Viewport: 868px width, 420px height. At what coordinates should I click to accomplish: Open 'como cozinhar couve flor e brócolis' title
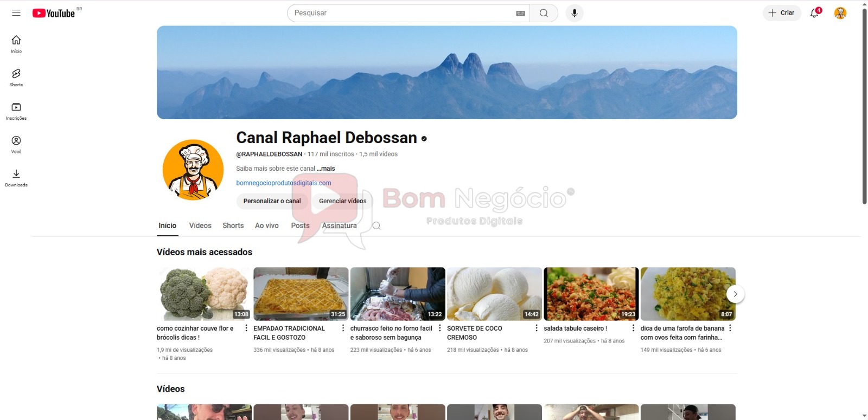pyautogui.click(x=195, y=333)
